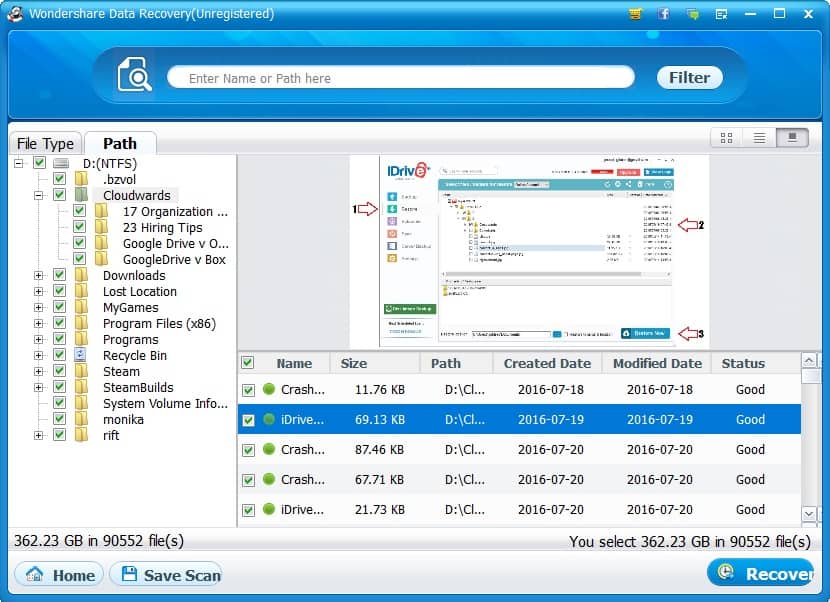
Task: Collapse the D:(NTFS) drive tree node
Action: click(x=19, y=164)
